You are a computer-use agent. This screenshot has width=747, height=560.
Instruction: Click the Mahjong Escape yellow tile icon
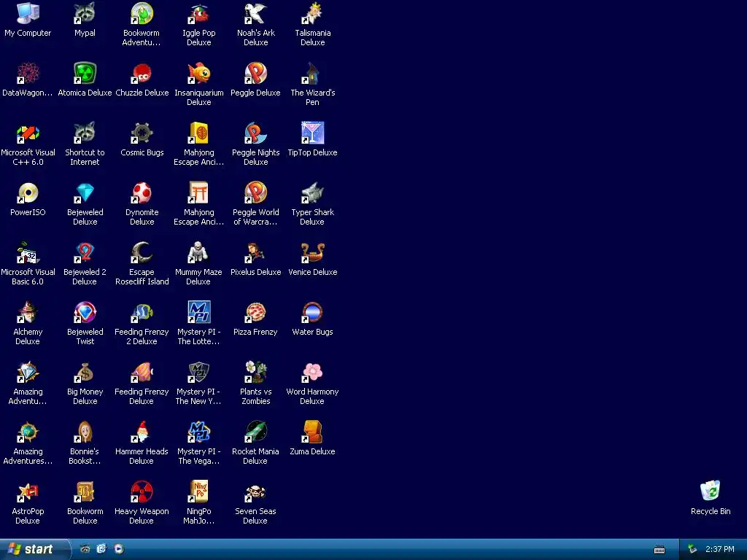198,133
